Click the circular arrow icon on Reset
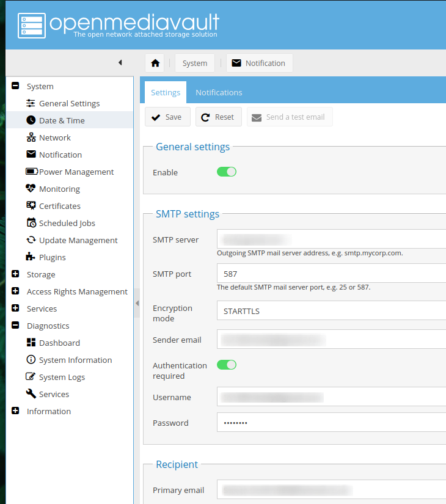 coord(205,117)
